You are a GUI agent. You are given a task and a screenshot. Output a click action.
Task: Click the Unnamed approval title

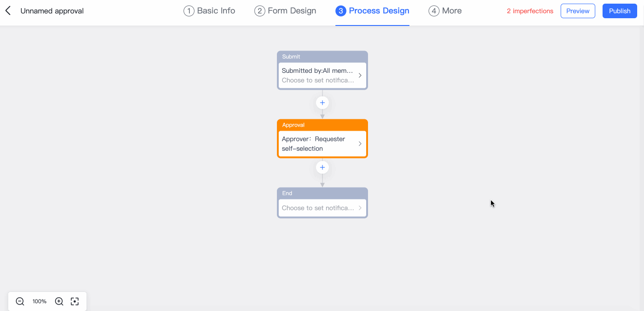(x=52, y=11)
